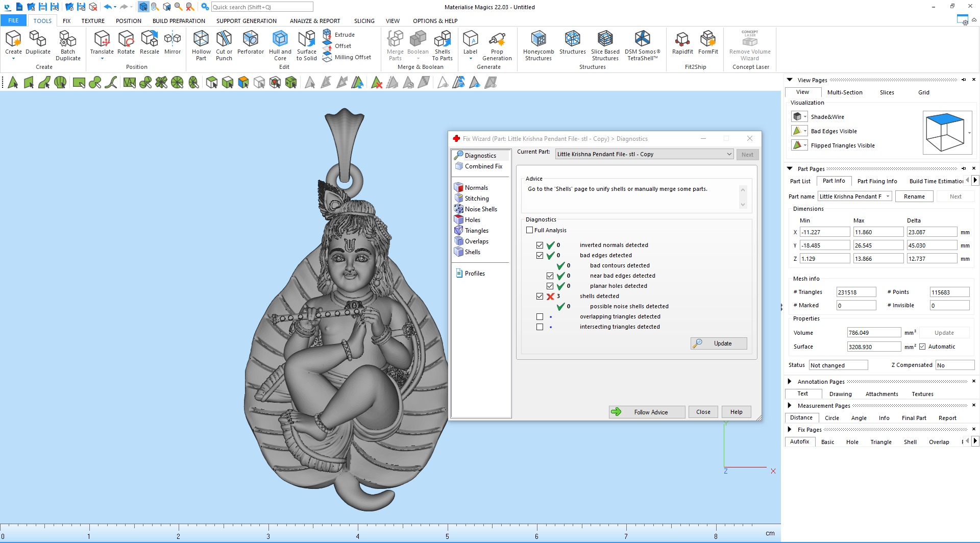Open the FIX ribbon tab
The height and width of the screenshot is (543, 980).
coord(67,21)
